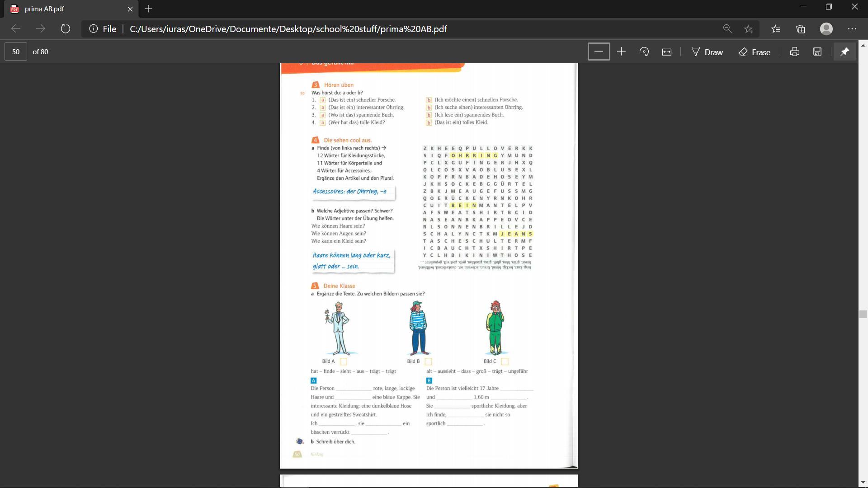Click the Zoom out minus button
Screen dimensions: 868x488
click(599, 52)
